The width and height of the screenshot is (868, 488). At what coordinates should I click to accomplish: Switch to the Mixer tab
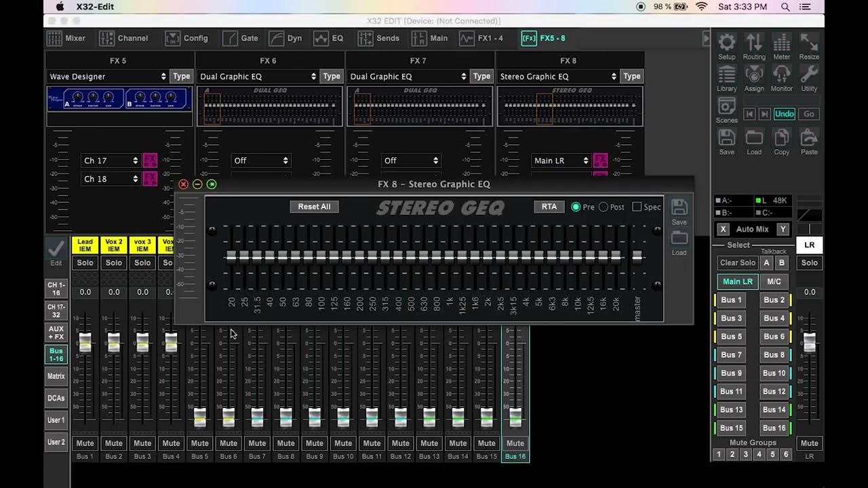point(67,38)
